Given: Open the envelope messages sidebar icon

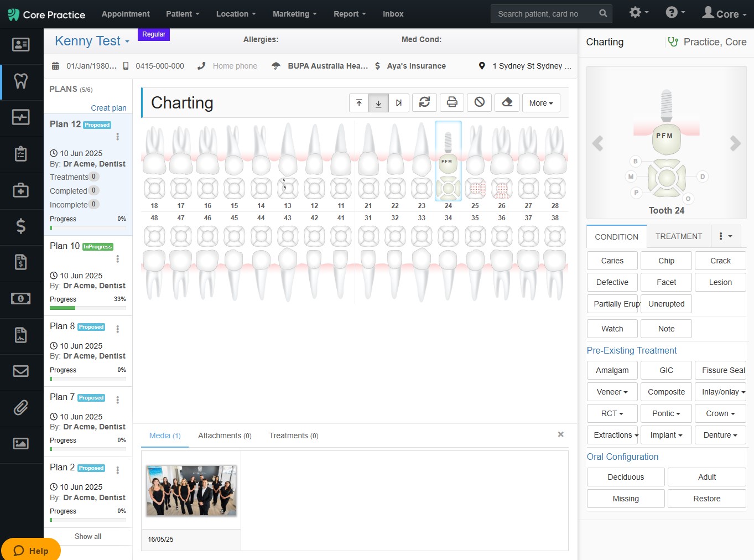Looking at the screenshot, I should [21, 371].
